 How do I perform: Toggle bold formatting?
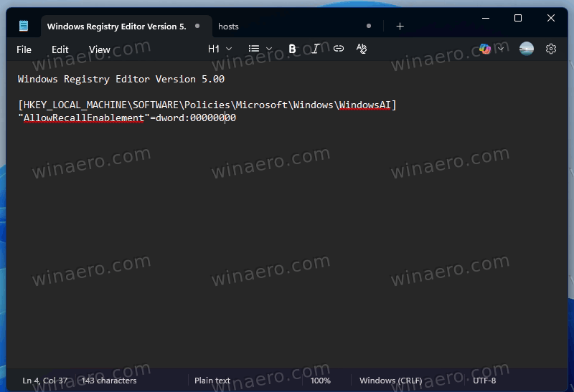pyautogui.click(x=292, y=49)
